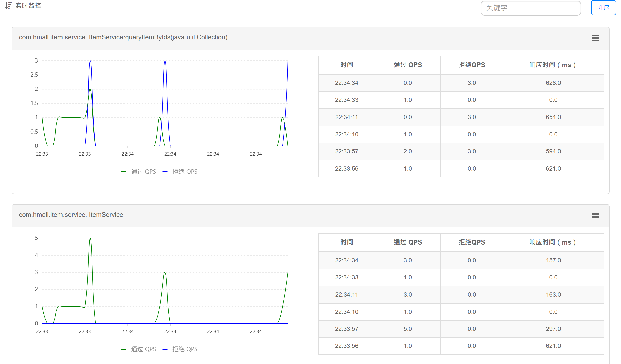Image resolution: width=621 pixels, height=364 pixels.
Task: Click the 5.0 通过 QPS cell
Action: tap(408, 329)
